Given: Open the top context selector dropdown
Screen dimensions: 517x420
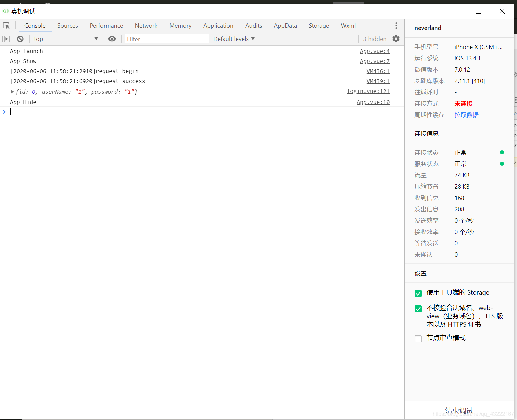Looking at the screenshot, I should pyautogui.click(x=66, y=39).
